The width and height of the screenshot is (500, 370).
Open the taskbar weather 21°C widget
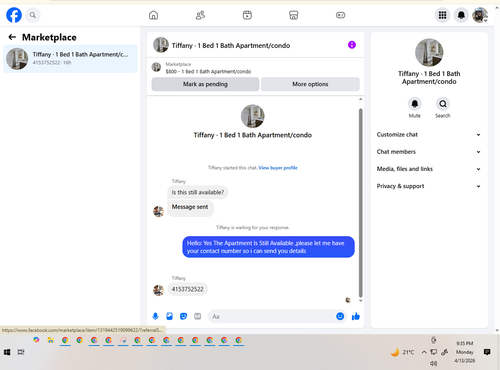402,352
